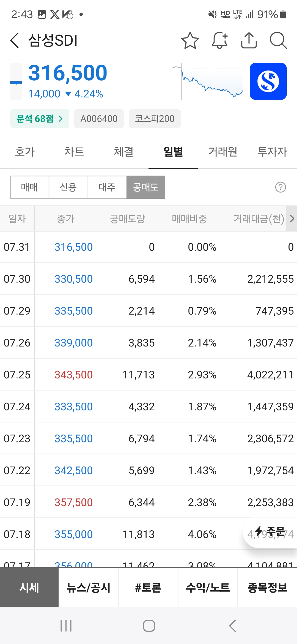297x644 pixels.
Task: Tap closing price 343,500 on 07.25
Action: tap(74, 375)
